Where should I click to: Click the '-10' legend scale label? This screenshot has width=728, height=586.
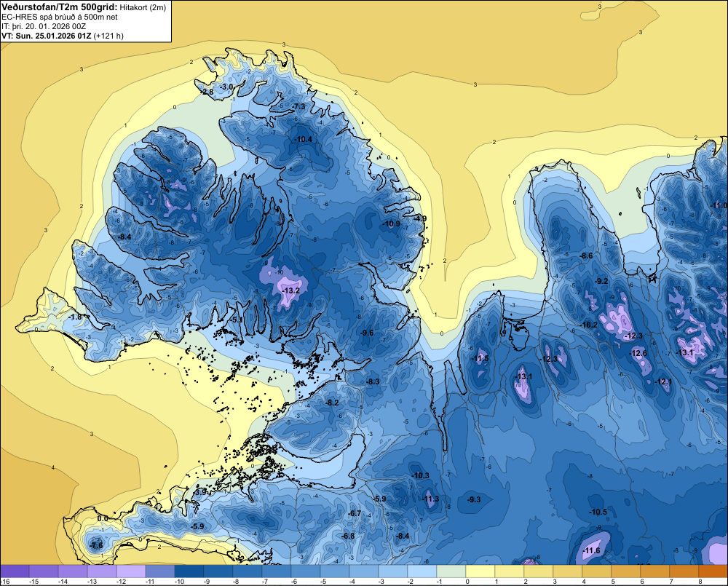[179, 582]
